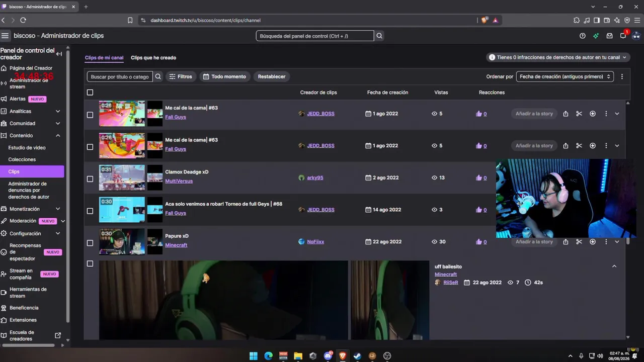Open three-dot menu for first clip row
Viewport: 644px width, 362px height.
tap(606, 114)
